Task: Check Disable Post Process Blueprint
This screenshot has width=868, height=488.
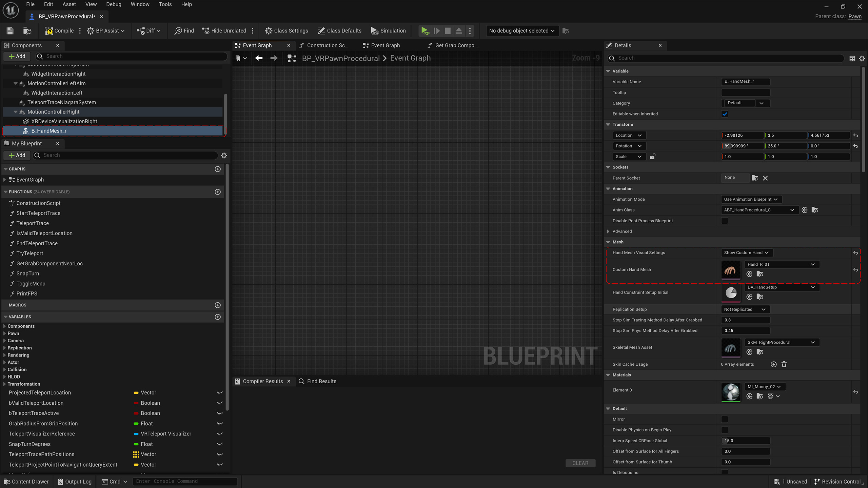Action: coord(725,221)
